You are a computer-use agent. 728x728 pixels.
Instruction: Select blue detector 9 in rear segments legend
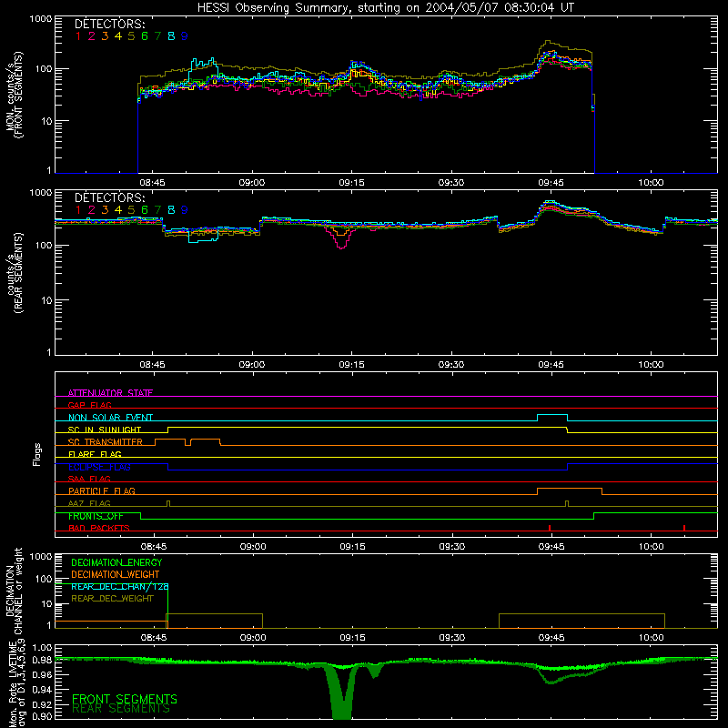click(185, 210)
